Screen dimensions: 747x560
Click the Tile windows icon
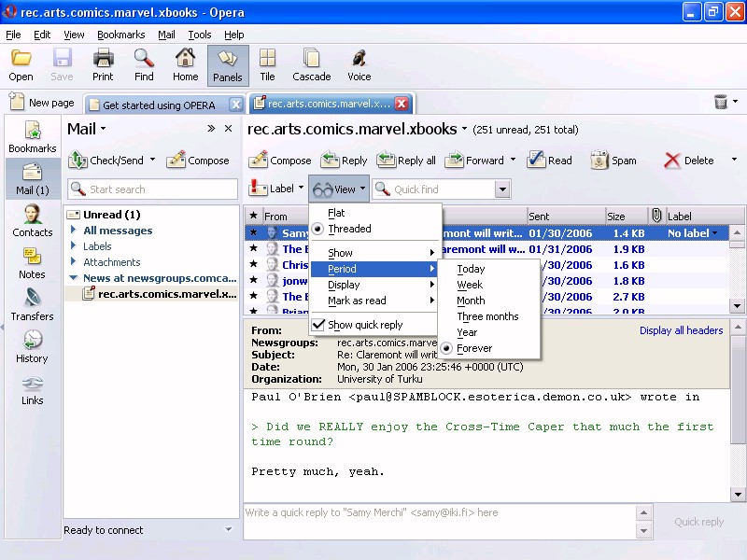[267, 65]
